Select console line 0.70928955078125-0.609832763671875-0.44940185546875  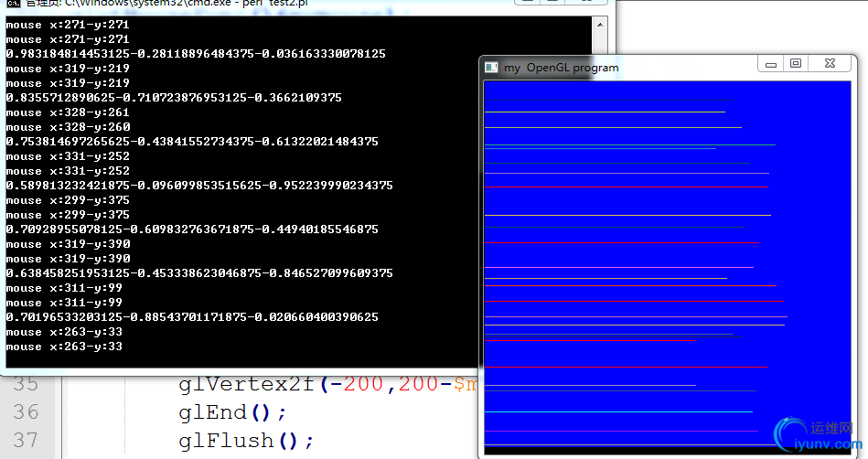point(192,229)
